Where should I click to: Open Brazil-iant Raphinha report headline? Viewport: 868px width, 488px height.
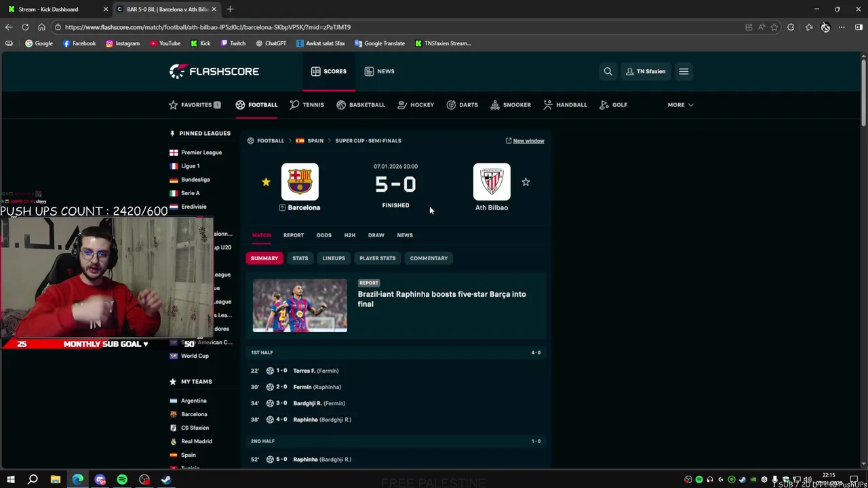point(441,299)
